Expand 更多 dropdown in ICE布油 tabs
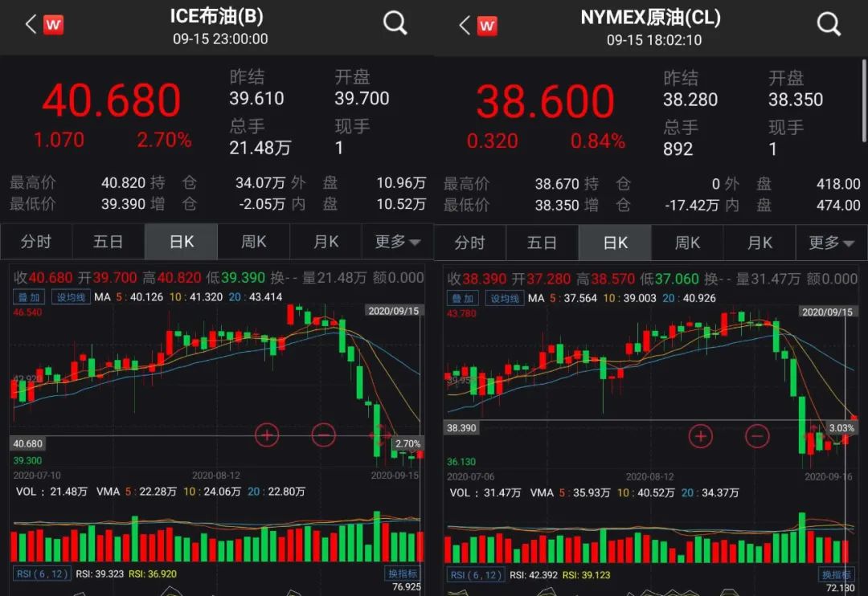The image size is (868, 596). (x=398, y=242)
